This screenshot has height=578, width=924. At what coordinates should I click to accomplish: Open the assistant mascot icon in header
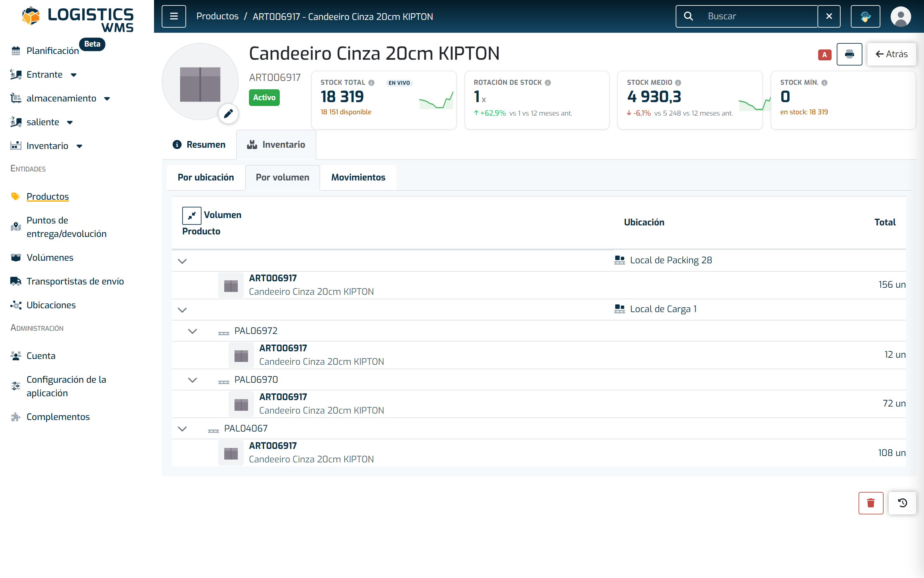point(865,16)
